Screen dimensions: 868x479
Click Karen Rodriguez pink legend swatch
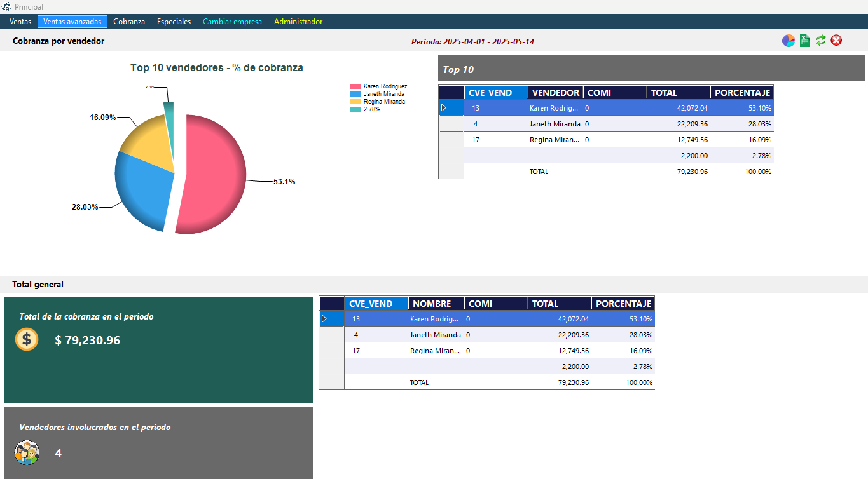(355, 86)
